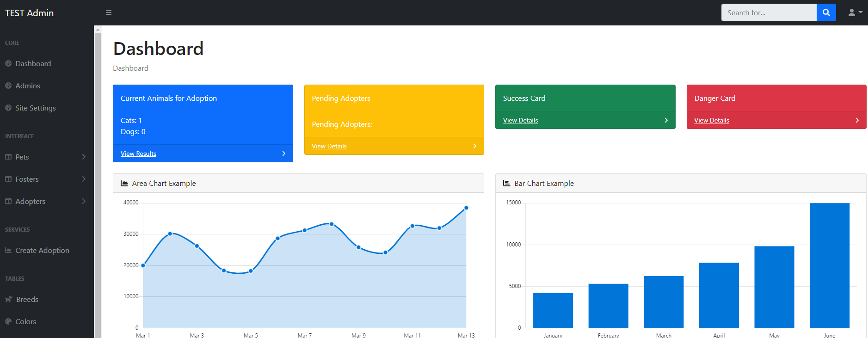Image resolution: width=868 pixels, height=338 pixels.
Task: Toggle the sidebar with the hamburger icon
Action: [x=109, y=12]
